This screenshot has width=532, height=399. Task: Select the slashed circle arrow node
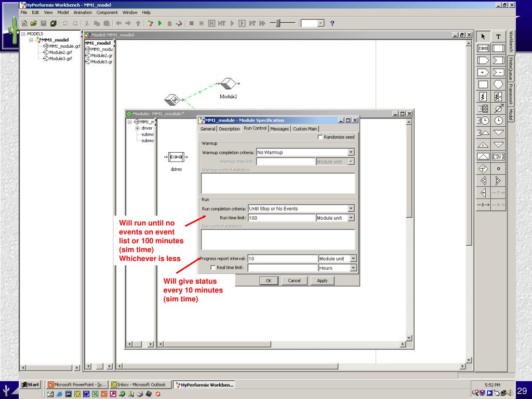[x=498, y=109]
